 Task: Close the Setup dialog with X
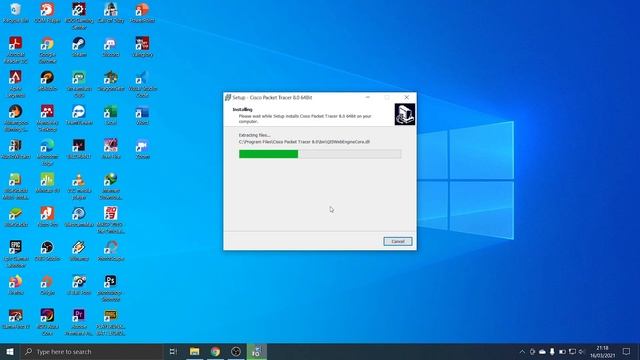(407, 97)
